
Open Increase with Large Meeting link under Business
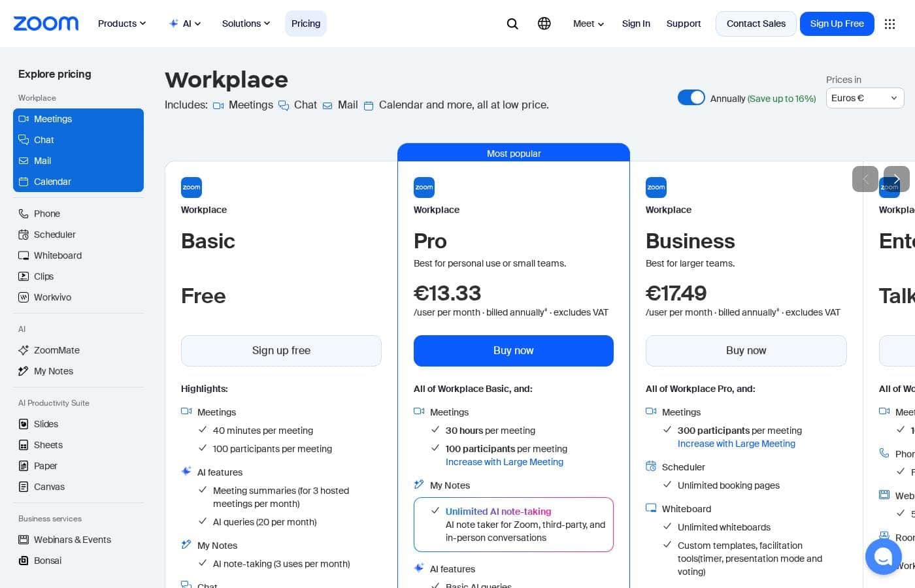coord(737,444)
